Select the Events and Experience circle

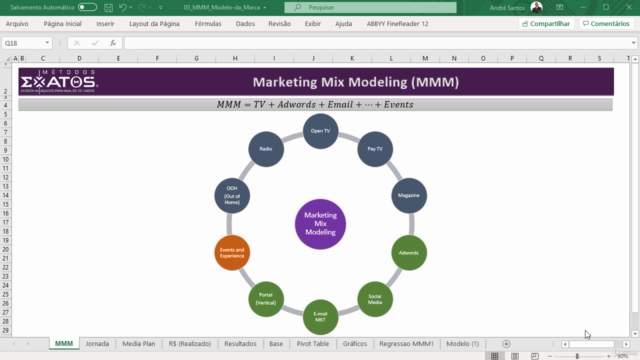232,253
